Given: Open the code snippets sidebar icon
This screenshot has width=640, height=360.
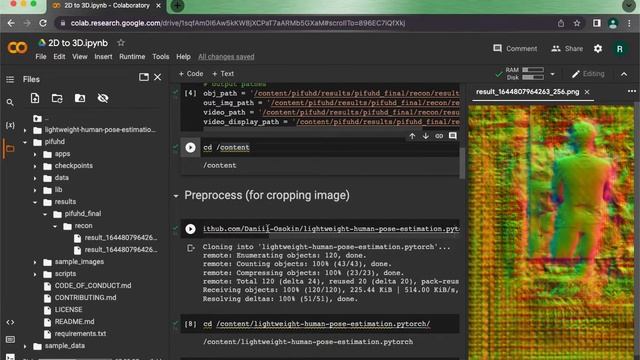Looking at the screenshot, I should coord(10,322).
